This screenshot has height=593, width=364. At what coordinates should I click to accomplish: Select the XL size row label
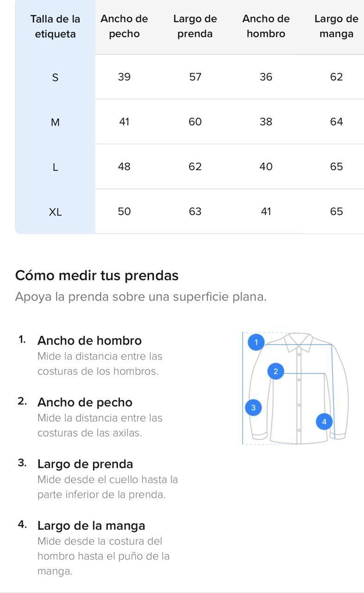(55, 212)
